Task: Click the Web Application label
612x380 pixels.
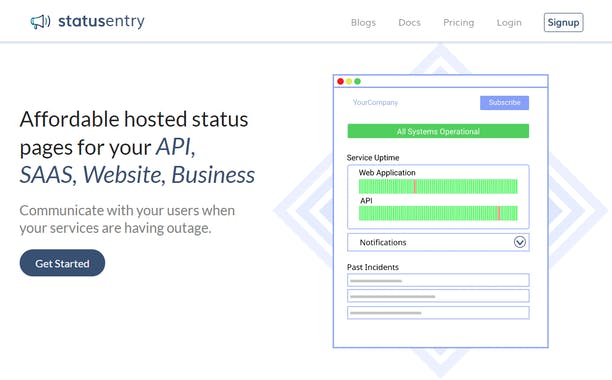Action: click(387, 172)
